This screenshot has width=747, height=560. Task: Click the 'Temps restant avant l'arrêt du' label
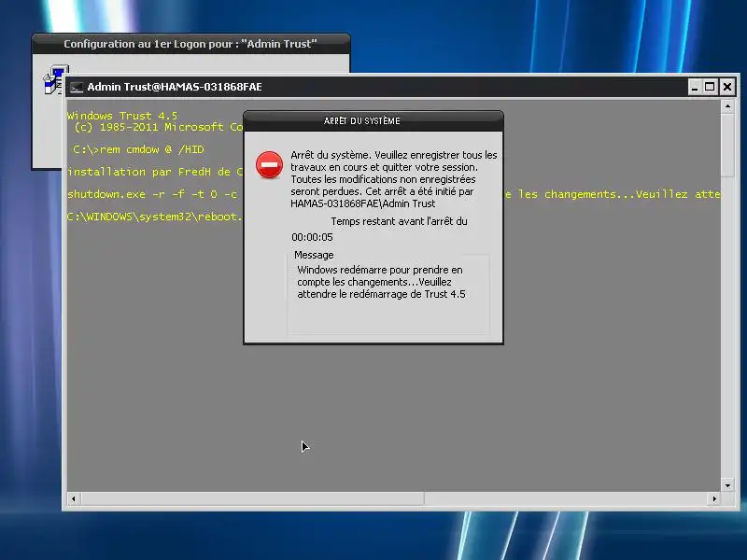[400, 221]
